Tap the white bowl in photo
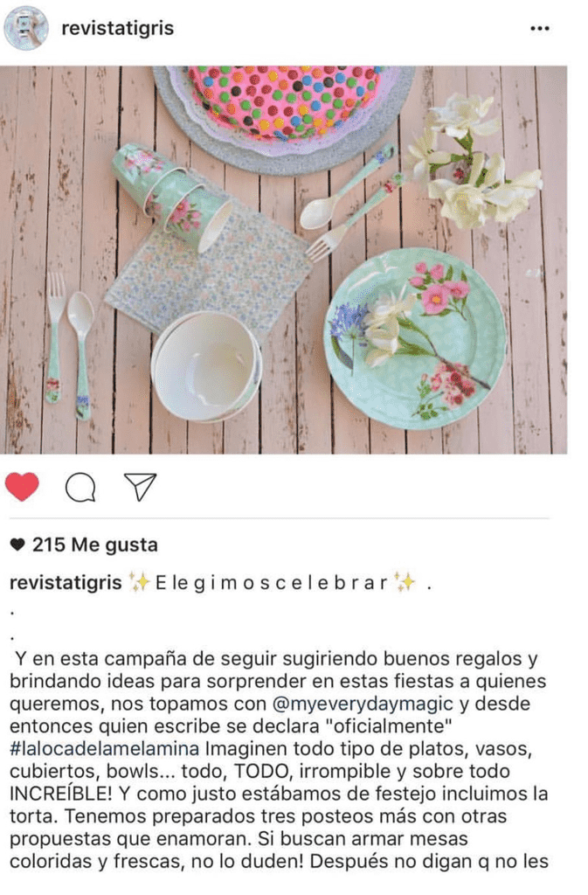 (x=207, y=366)
